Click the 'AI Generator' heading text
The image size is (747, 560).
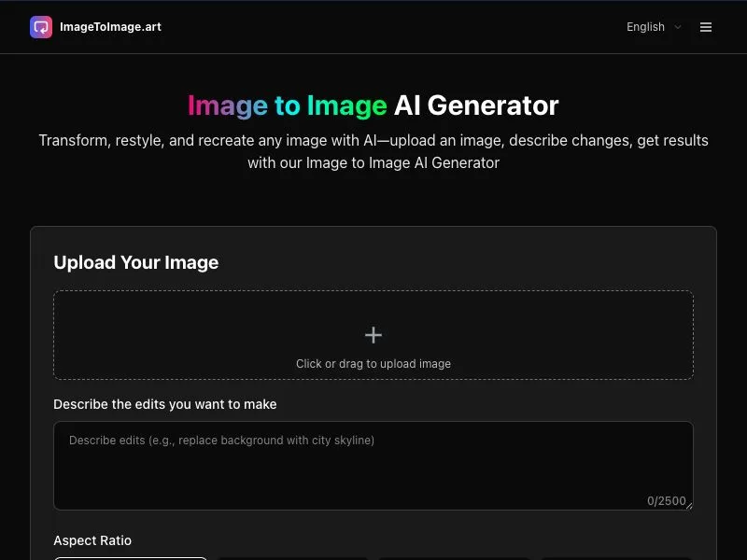pyautogui.click(x=476, y=105)
